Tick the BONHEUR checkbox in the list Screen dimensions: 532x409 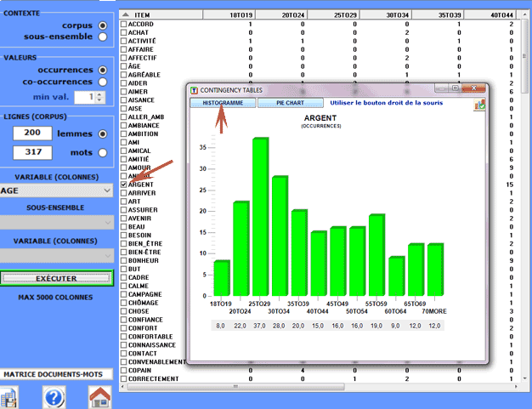click(x=124, y=260)
